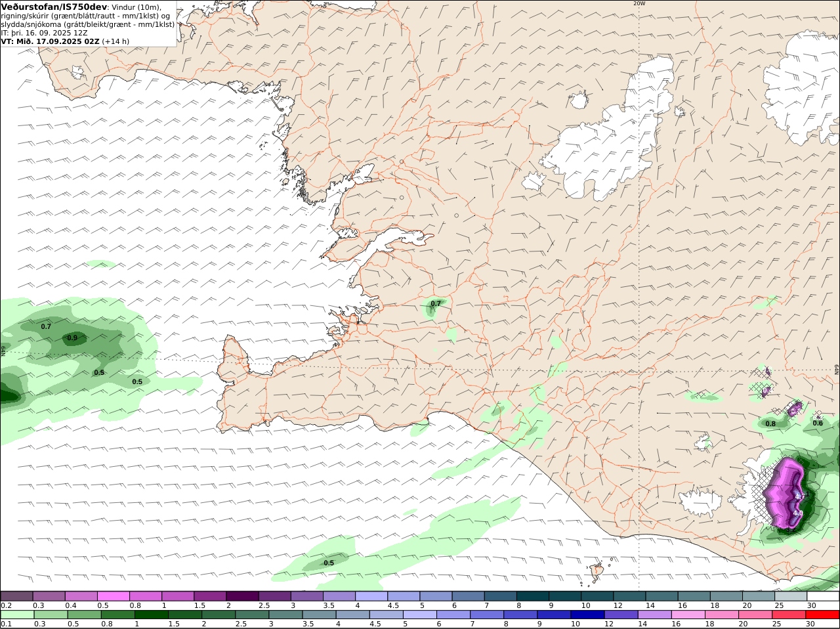Click the initial time text 'þri. 16. 09. 2025 12Z'

[x=50, y=32]
